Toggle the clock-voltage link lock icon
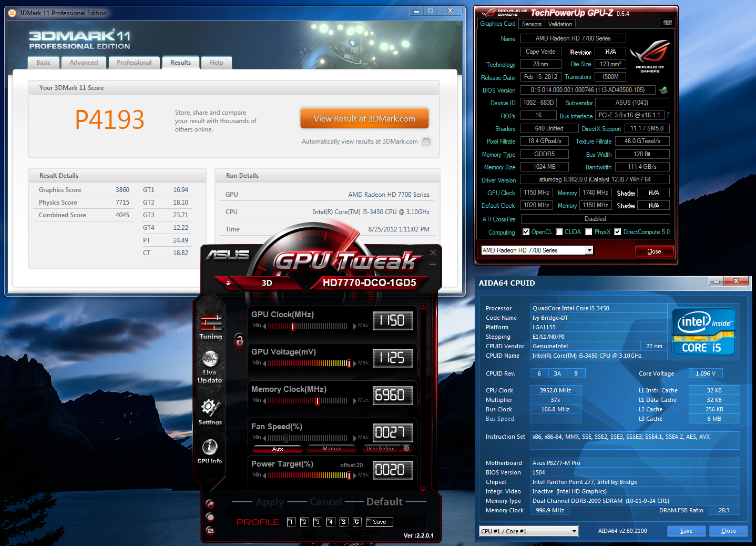The height and width of the screenshot is (546, 756). [x=240, y=340]
